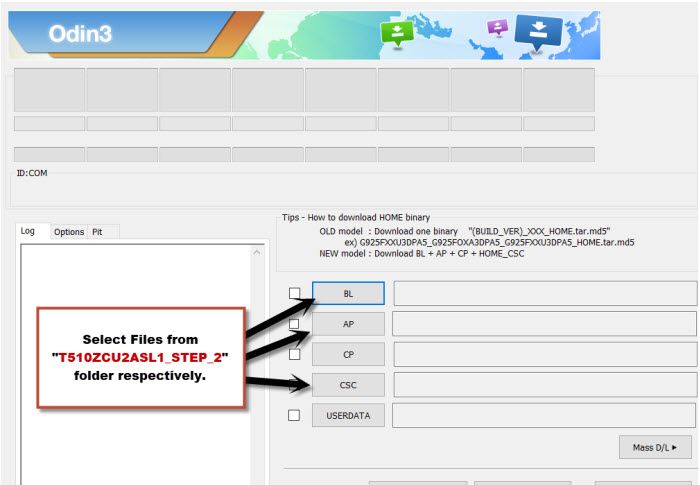Click the large blue download icon in banner
The image size is (700, 485).
click(538, 31)
